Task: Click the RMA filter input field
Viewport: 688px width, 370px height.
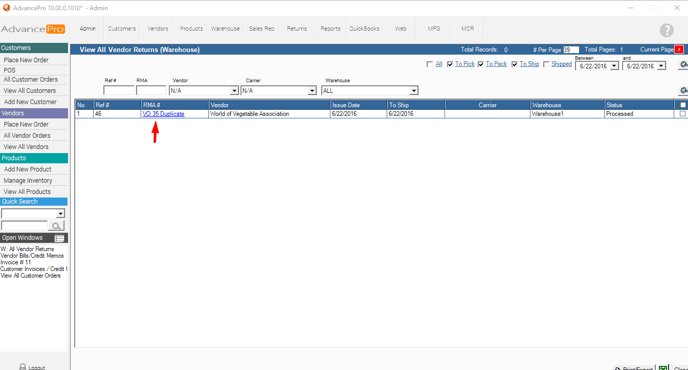Action: [x=151, y=90]
